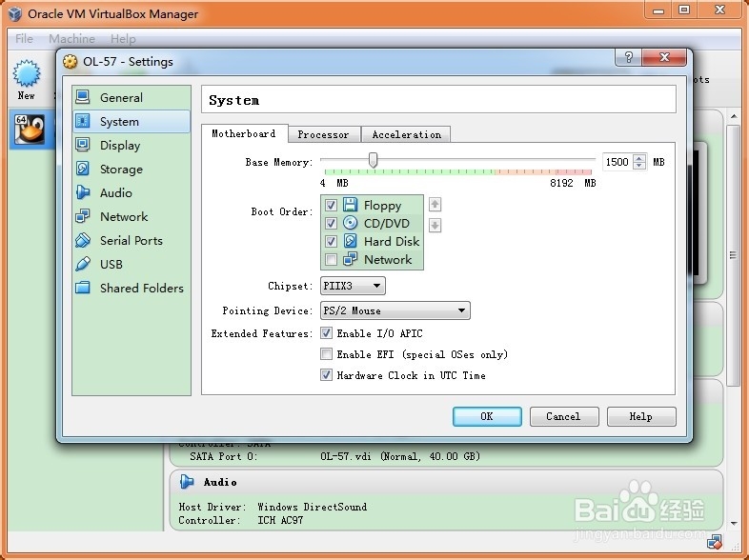The height and width of the screenshot is (560, 749).
Task: Open the Pointing Device PS/2 Mouse dropdown
Action: click(395, 310)
